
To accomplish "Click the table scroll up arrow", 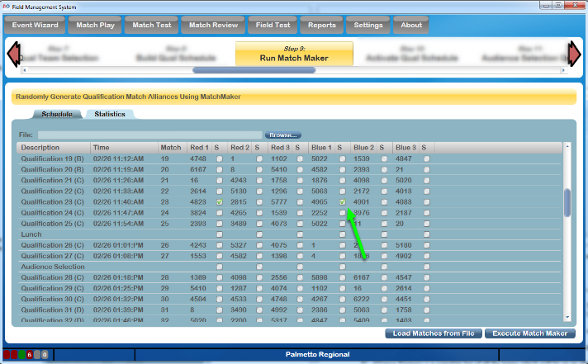I will [567, 146].
